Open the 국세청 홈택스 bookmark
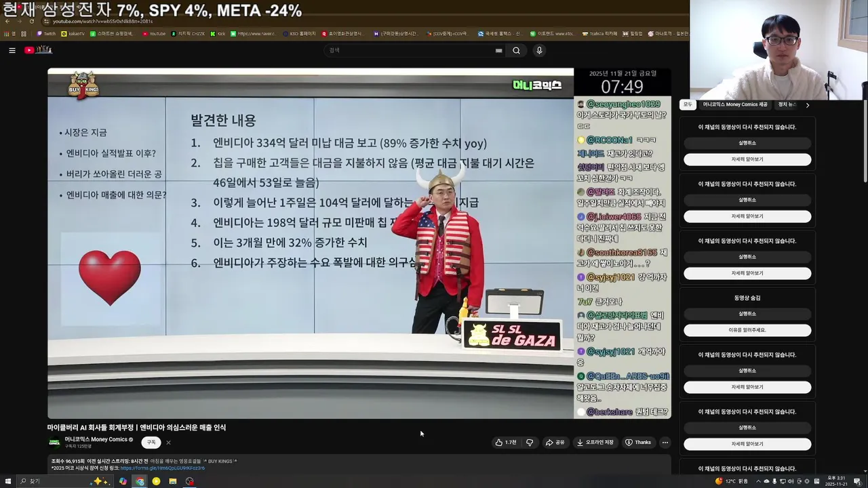 point(500,33)
